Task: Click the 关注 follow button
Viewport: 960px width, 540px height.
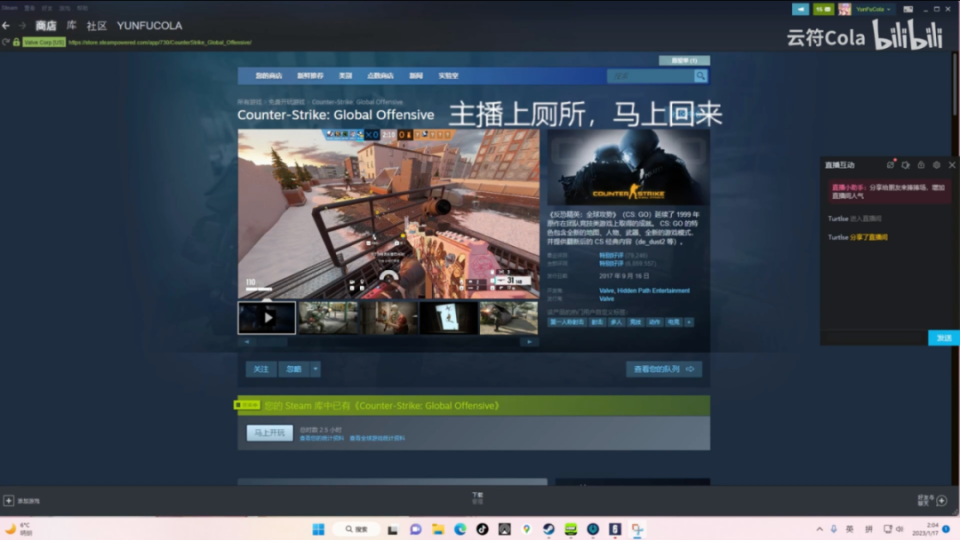Action: click(261, 369)
